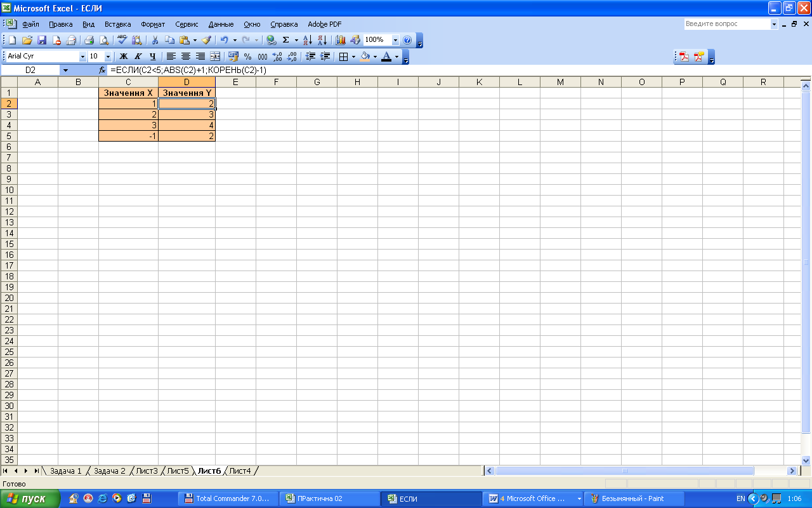Increase the cell indent
Screen dimensions: 812x508
coord(325,57)
